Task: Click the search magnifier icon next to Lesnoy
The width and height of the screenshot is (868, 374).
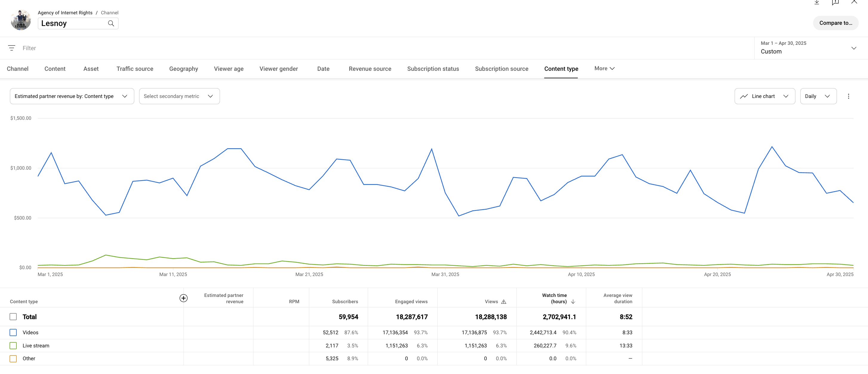Action: point(111,23)
